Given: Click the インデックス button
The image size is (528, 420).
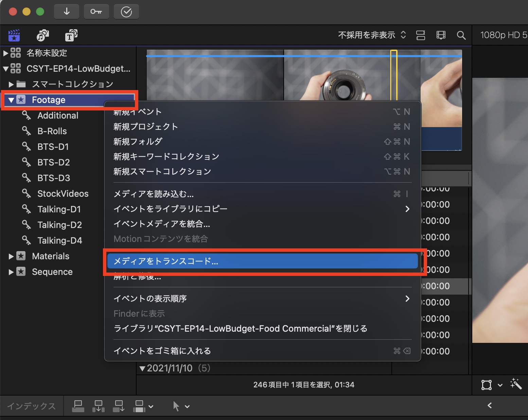Looking at the screenshot, I should pos(31,406).
